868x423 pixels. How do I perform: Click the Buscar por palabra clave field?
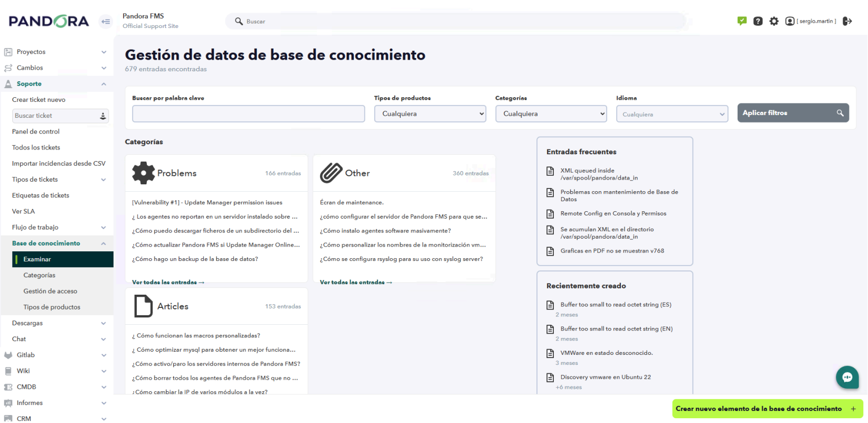[x=248, y=114]
